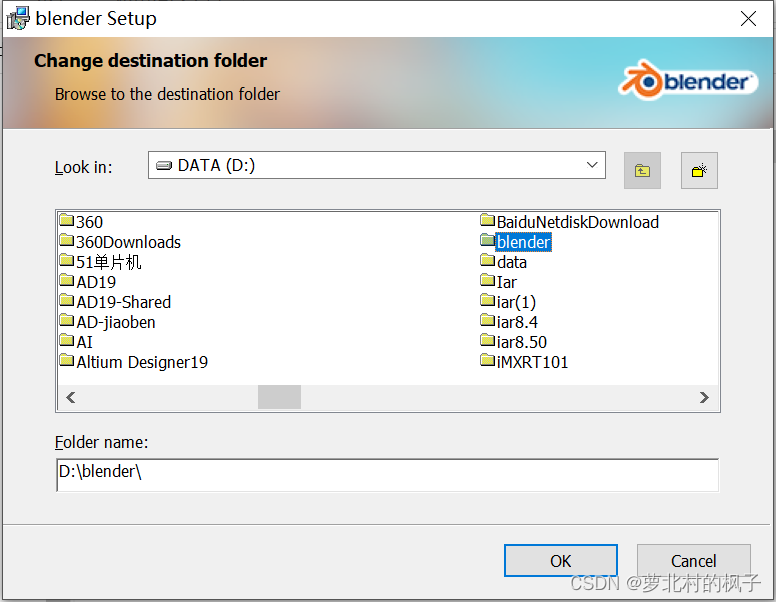Click the folder list right scroll arrow
This screenshot has width=776, height=602.
click(x=704, y=398)
